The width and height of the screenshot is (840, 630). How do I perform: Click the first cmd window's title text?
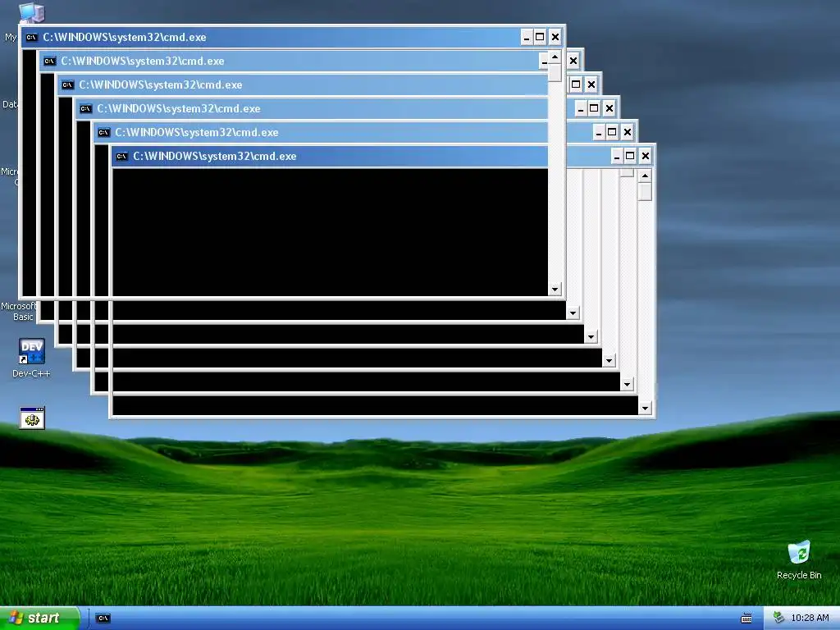click(125, 37)
